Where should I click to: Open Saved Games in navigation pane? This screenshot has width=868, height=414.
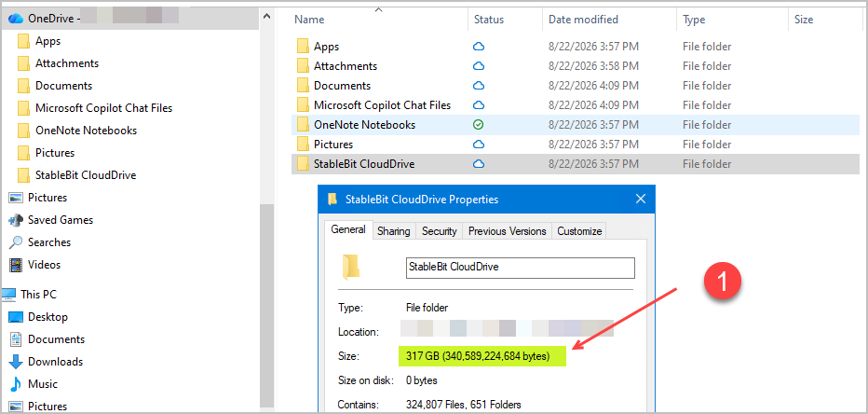61,220
